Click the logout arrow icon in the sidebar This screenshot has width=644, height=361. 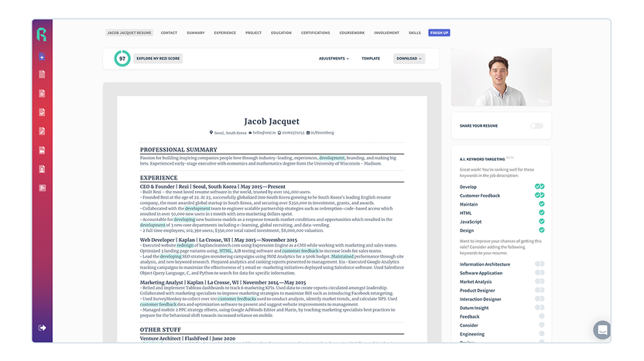click(x=42, y=328)
